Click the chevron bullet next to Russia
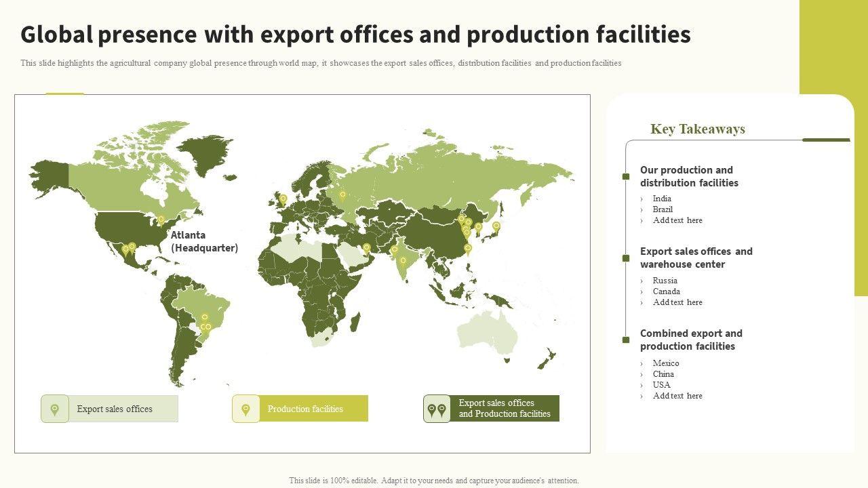 (642, 281)
